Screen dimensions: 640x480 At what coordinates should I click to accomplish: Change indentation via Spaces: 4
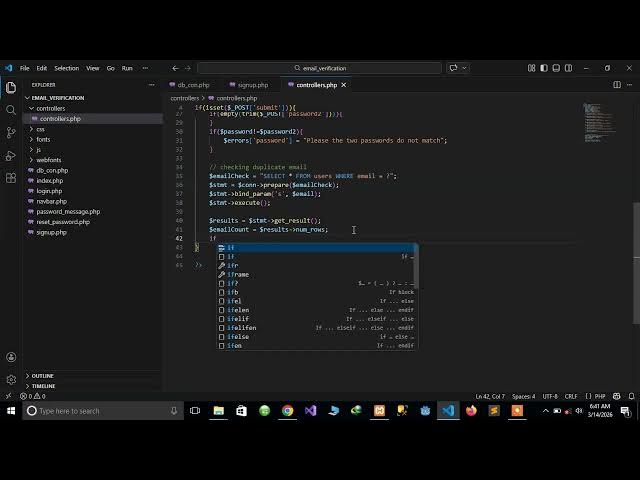(x=523, y=396)
